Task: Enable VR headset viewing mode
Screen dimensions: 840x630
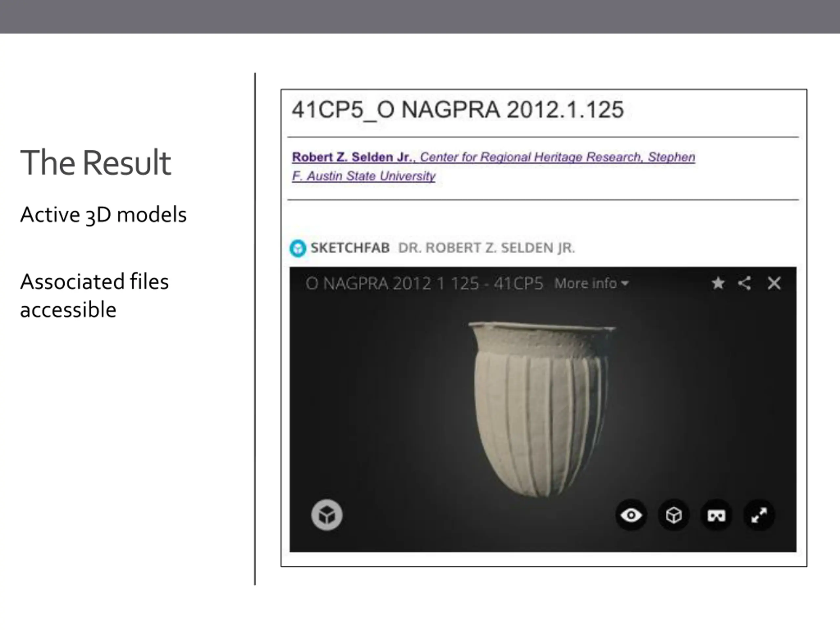Action: click(x=716, y=515)
